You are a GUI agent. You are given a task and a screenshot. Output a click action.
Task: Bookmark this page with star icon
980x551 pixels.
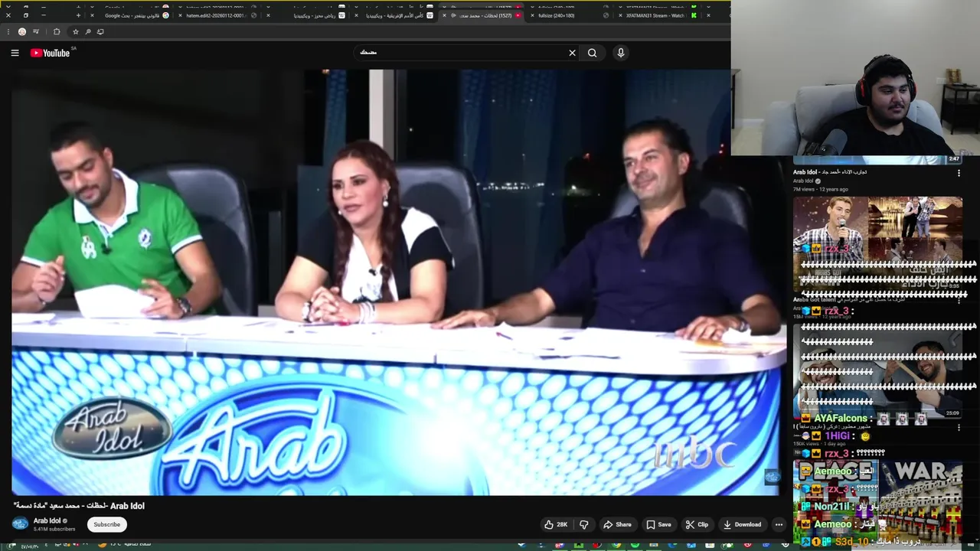click(x=75, y=31)
